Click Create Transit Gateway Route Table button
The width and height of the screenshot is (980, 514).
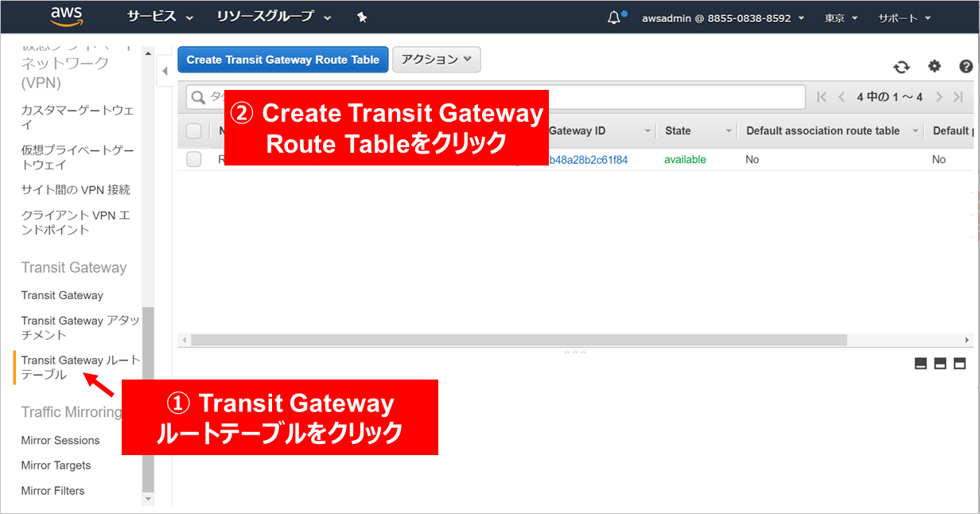pyautogui.click(x=282, y=60)
